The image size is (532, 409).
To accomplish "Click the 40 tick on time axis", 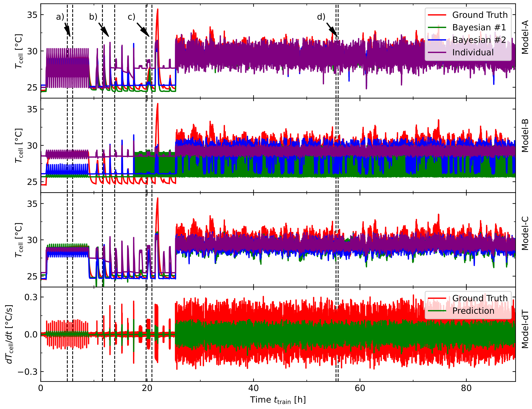I will point(254,388).
